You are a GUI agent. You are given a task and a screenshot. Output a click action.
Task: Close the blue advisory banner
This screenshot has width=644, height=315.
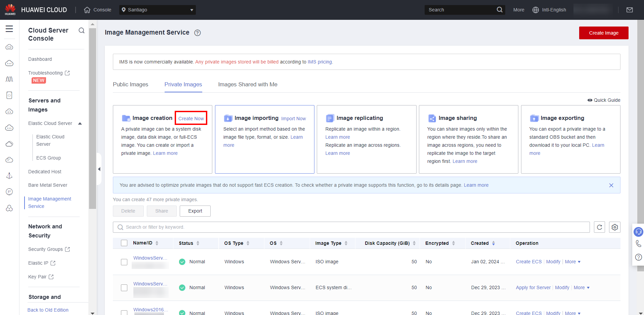point(611,185)
